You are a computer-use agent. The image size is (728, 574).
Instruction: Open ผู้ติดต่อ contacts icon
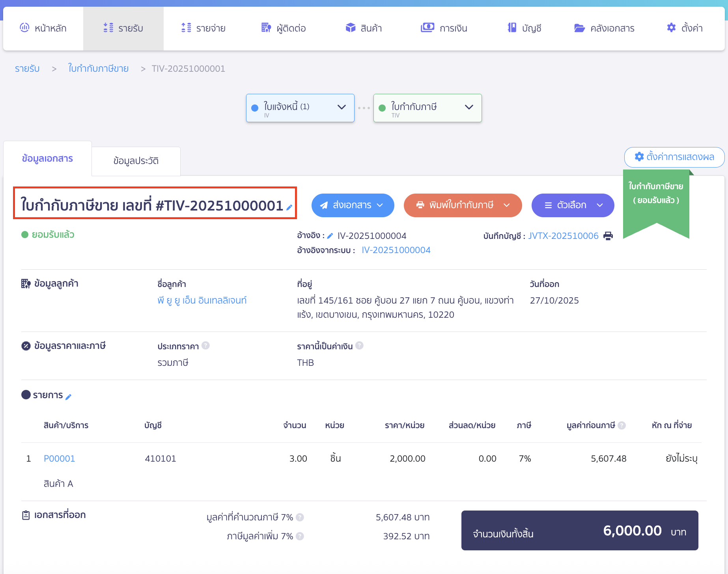coord(266,28)
